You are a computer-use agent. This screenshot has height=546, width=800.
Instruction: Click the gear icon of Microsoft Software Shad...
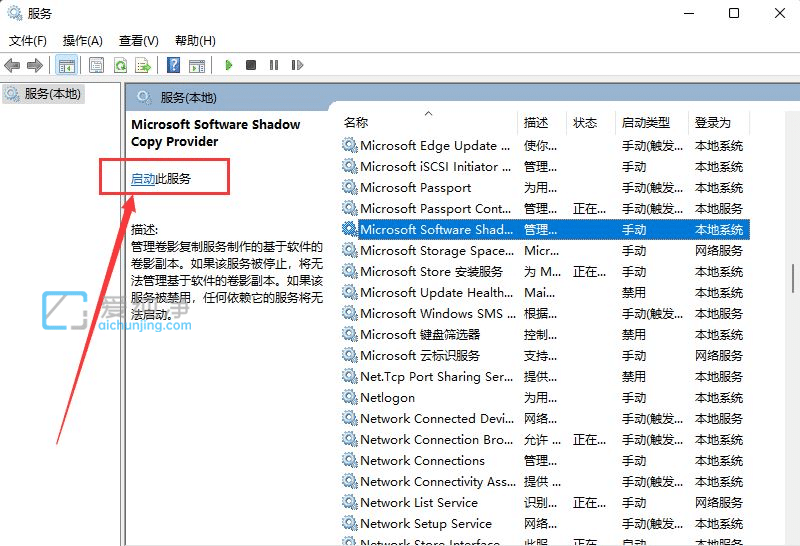click(x=349, y=229)
